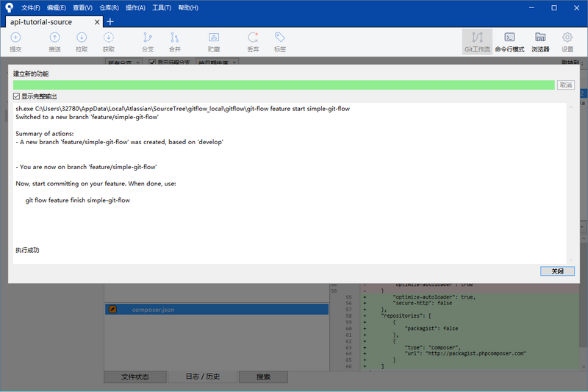Click the sh.exe command line text
588x392 pixels.
(182, 109)
